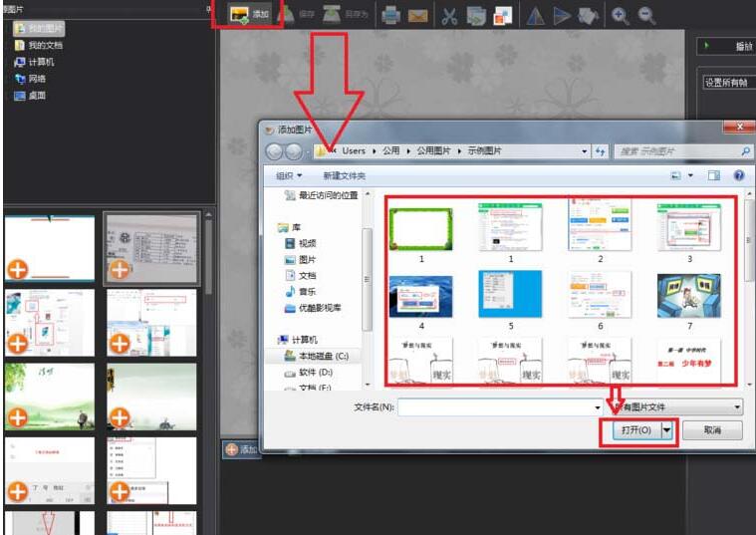The height and width of the screenshot is (535, 756).
Task: Select 图片 library in the dialog sidebar
Action: point(301,260)
